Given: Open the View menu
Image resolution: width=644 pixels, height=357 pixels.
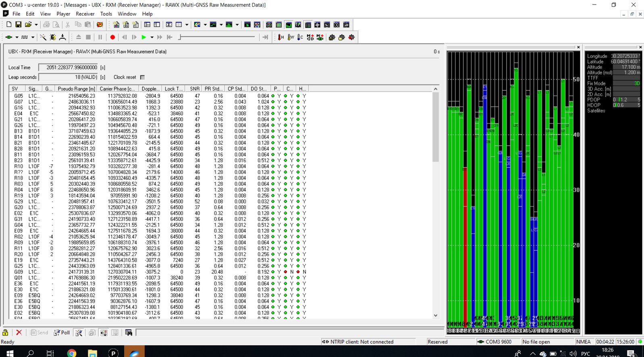Looking at the screenshot, I should (x=46, y=14).
